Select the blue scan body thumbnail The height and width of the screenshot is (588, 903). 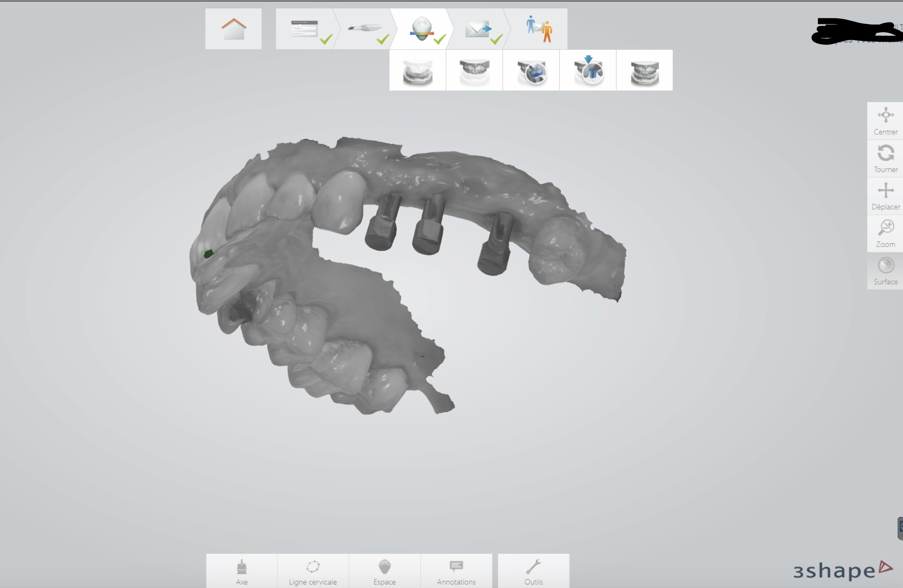click(531, 71)
